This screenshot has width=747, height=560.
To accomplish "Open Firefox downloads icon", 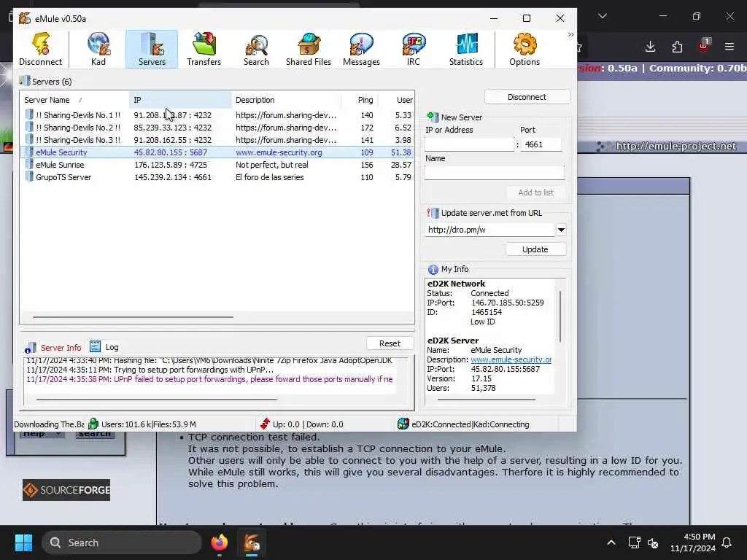I will (x=650, y=47).
